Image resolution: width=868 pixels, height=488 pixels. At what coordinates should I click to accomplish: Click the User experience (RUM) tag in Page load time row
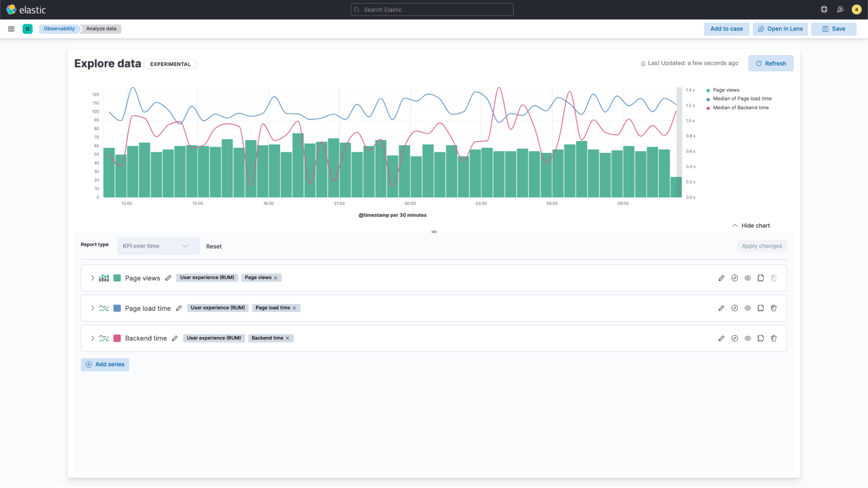[218, 308]
